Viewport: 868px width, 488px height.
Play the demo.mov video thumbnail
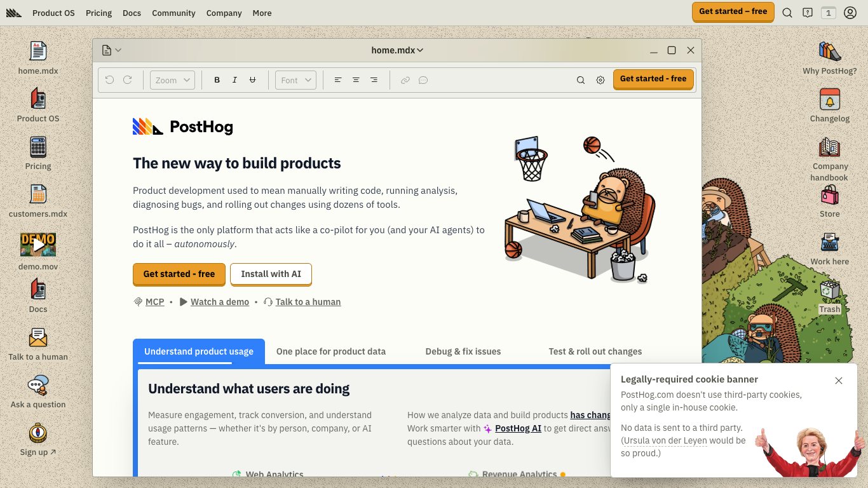[38, 245]
